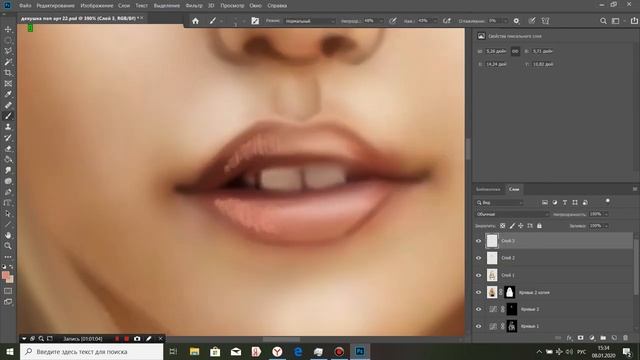
Task: Select the Hand tool
Action: pyautogui.click(x=8, y=235)
